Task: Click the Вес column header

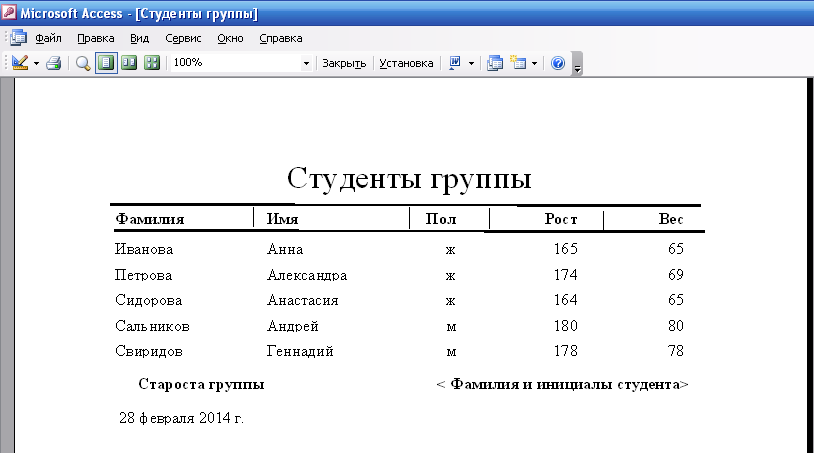Action: [671, 219]
